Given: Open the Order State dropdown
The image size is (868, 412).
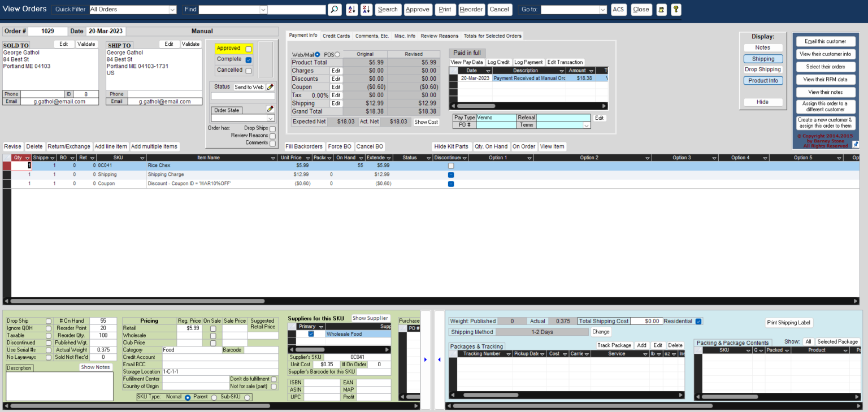Looking at the screenshot, I should coord(271,117).
